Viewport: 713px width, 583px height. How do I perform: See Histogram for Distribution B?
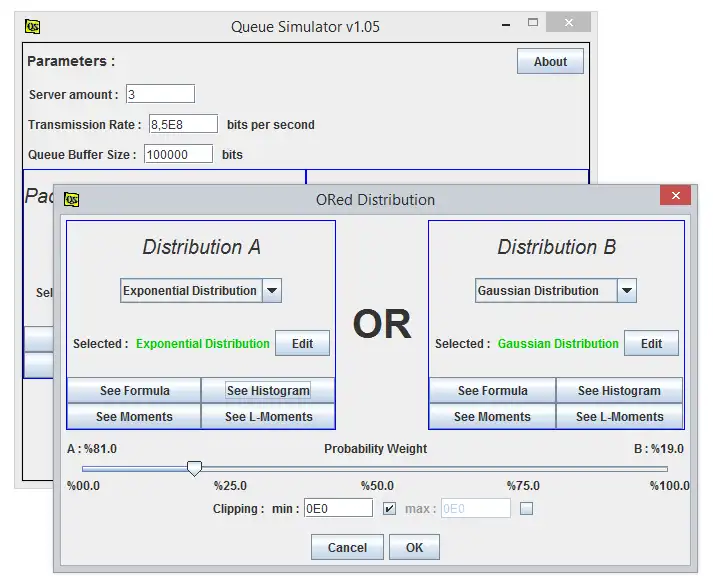tap(619, 390)
